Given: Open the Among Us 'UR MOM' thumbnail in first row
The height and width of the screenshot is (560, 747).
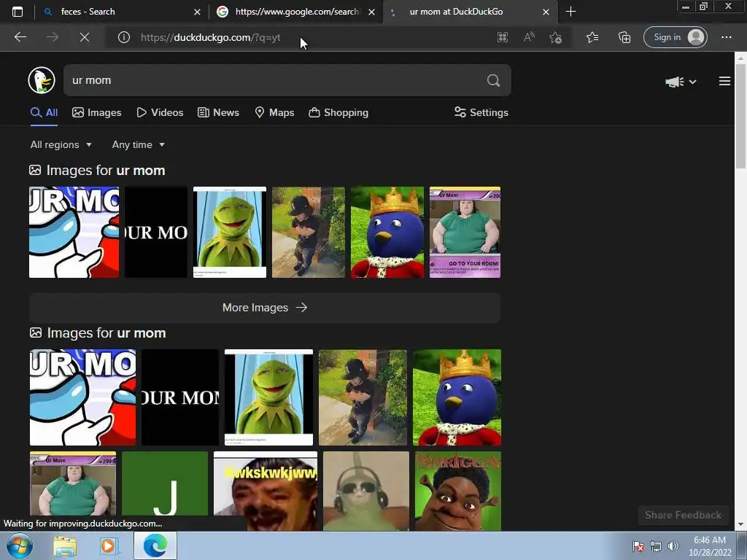Looking at the screenshot, I should (74, 233).
